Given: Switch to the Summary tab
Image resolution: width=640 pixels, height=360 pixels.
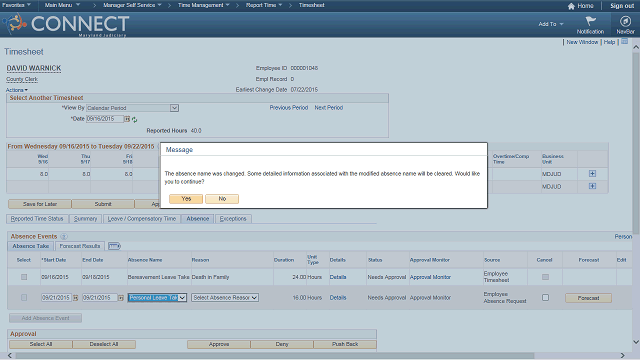Looking at the screenshot, I should [85, 219].
